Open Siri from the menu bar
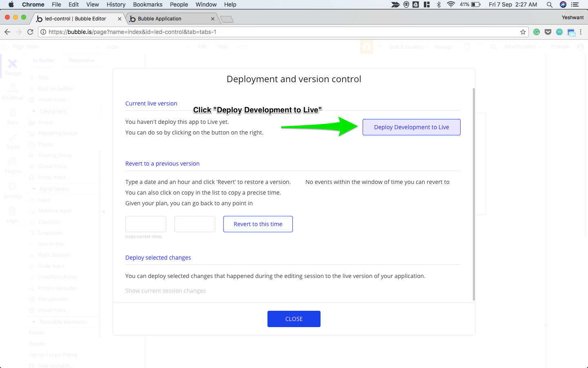The image size is (588, 368). (x=563, y=4)
